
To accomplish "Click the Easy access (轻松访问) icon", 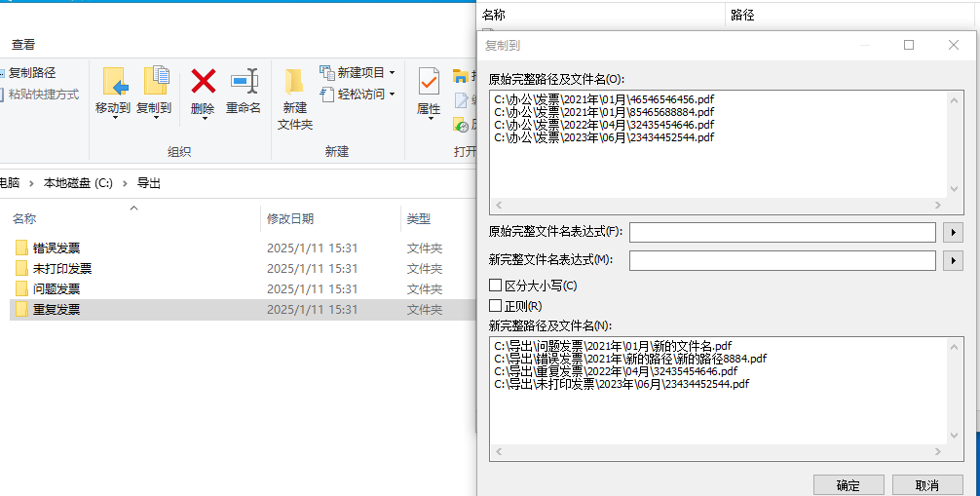I will [327, 95].
